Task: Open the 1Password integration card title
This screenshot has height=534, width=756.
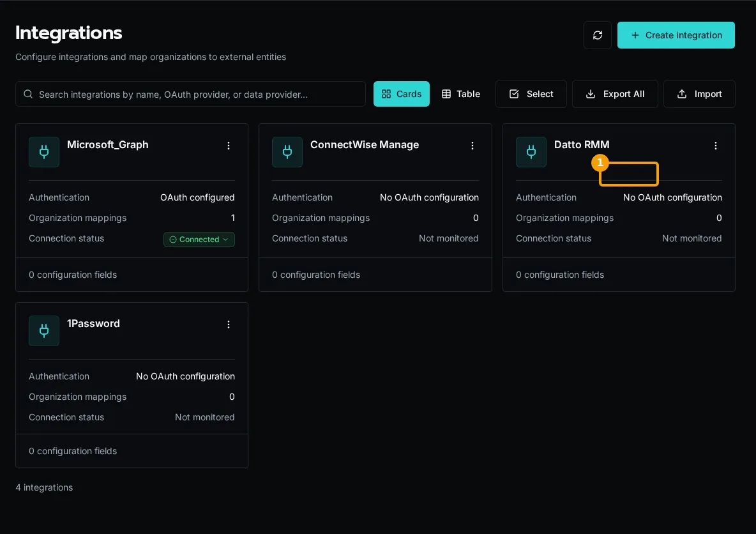Action: [x=93, y=324]
